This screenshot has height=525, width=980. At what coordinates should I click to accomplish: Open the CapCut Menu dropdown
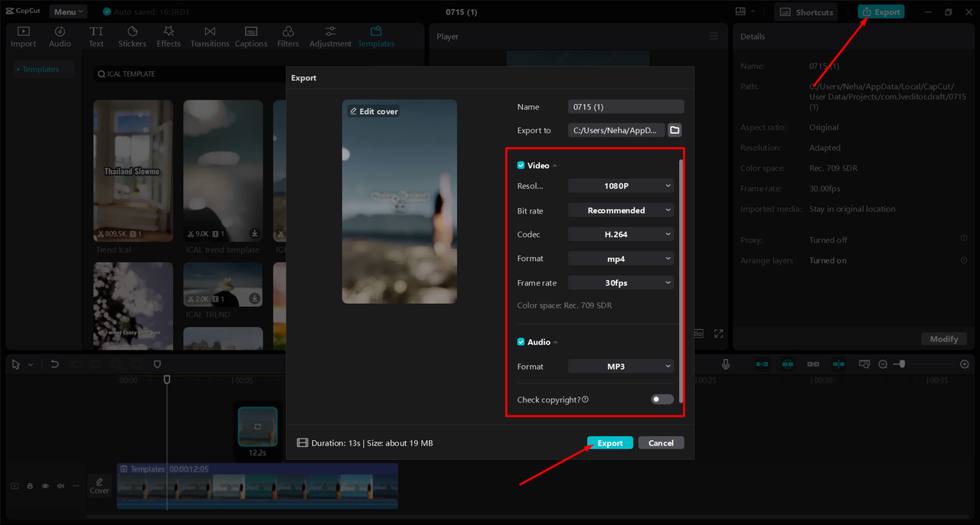[68, 11]
